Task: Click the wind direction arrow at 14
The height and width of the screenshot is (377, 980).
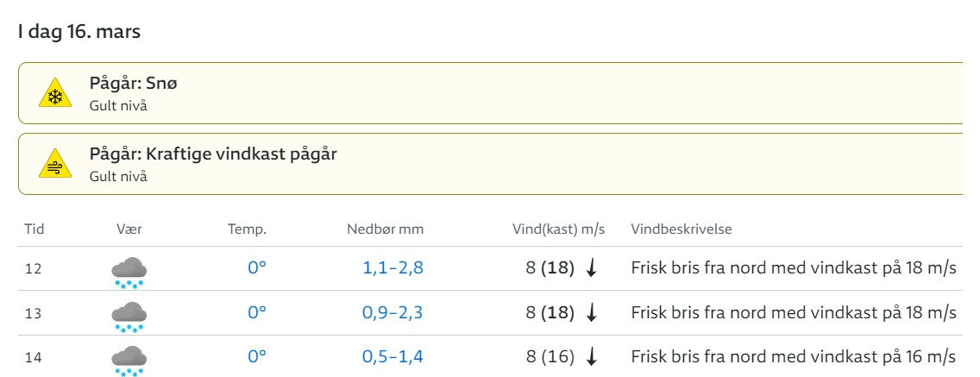Action: coord(591,357)
